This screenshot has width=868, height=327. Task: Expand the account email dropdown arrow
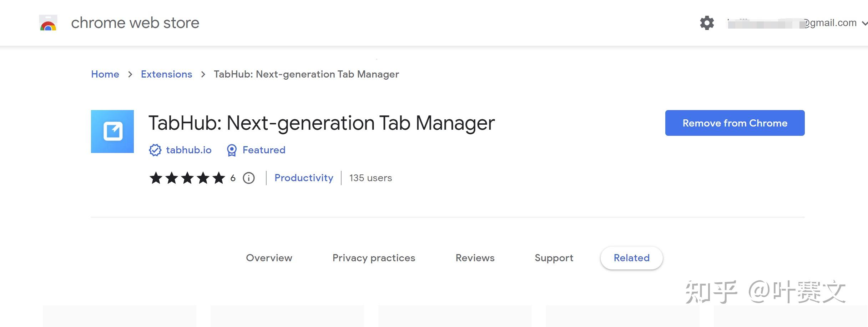pyautogui.click(x=864, y=23)
